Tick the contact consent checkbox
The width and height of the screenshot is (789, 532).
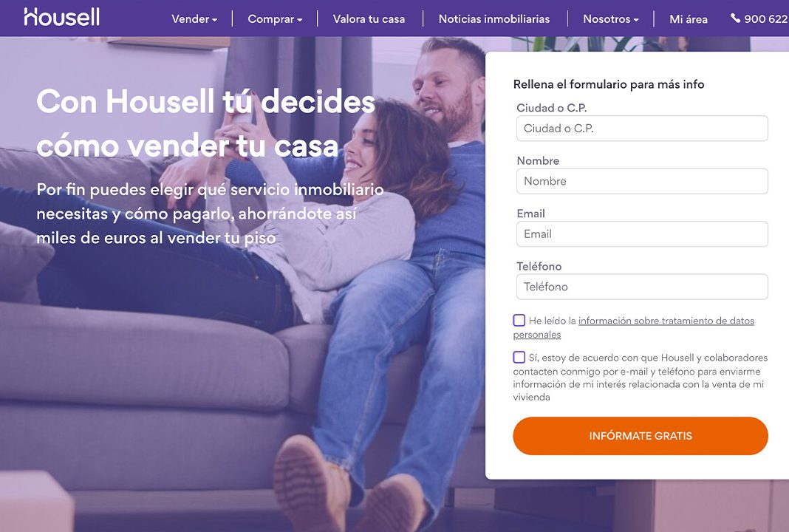[519, 357]
